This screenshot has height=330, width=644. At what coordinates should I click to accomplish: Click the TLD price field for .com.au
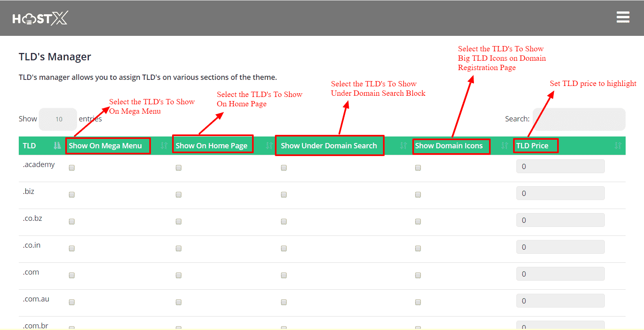560,301
